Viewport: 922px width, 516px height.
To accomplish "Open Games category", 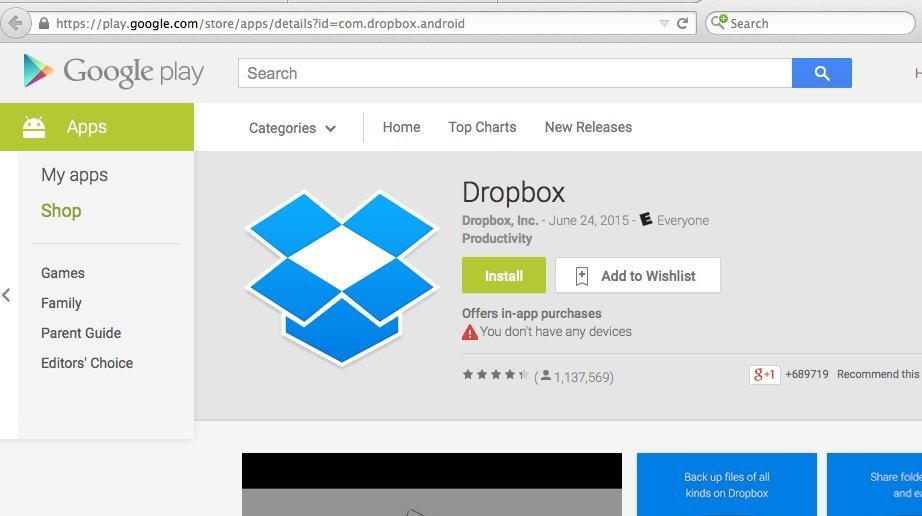I will point(63,273).
